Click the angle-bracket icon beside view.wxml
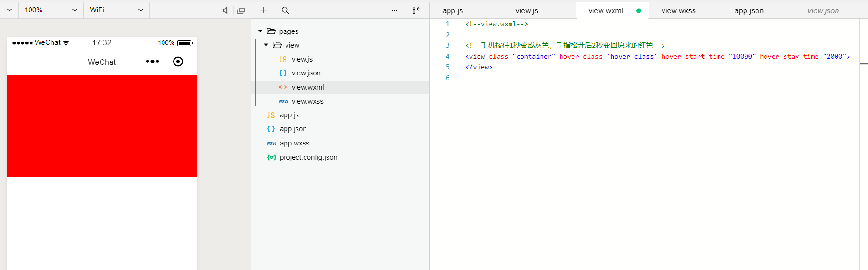The width and height of the screenshot is (868, 270). pyautogui.click(x=283, y=87)
